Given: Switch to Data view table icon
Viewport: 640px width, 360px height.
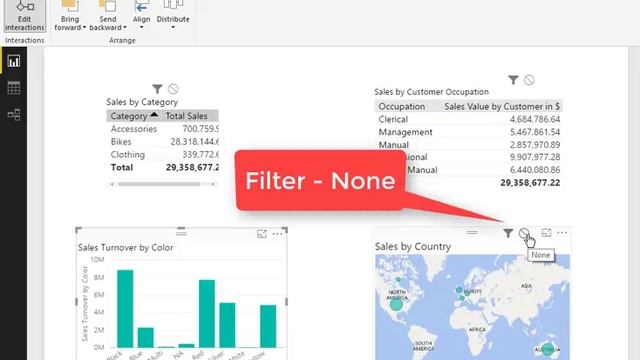Looking at the screenshot, I should pos(14,88).
